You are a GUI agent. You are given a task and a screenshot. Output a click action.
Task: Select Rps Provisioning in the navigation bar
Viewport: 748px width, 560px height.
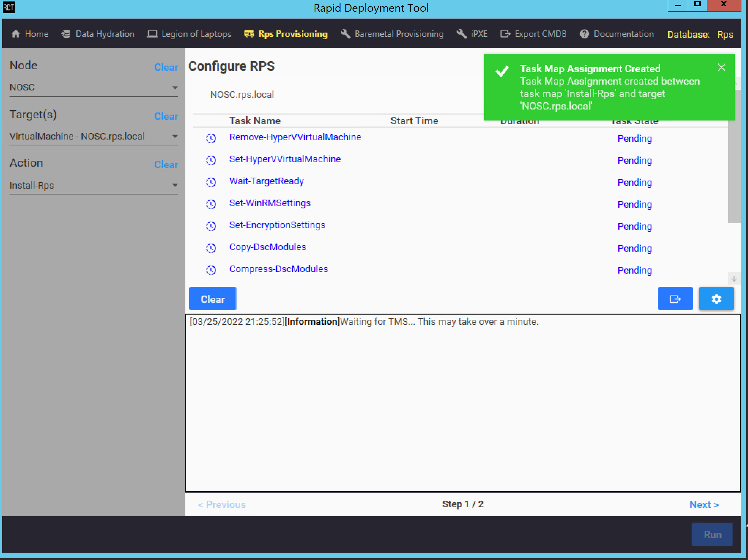[286, 34]
